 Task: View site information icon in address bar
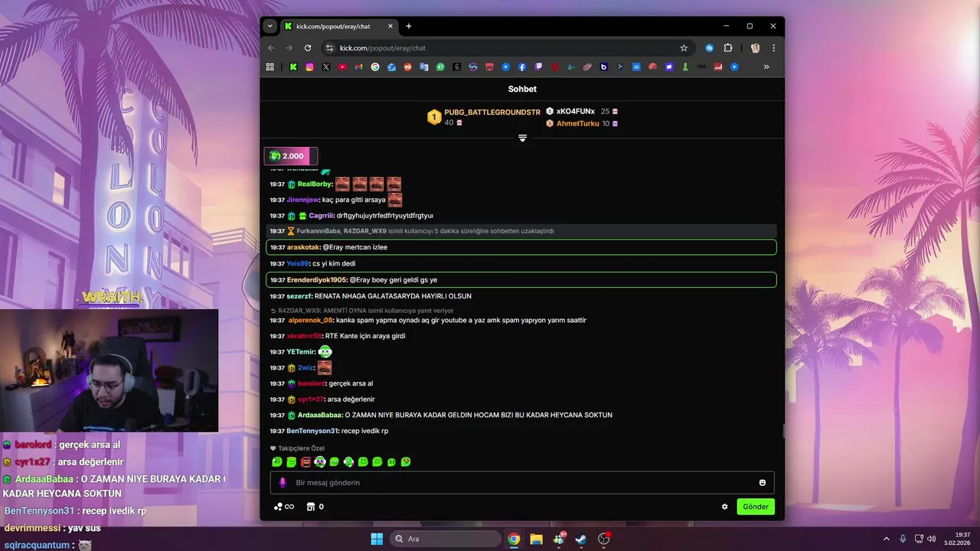pos(330,47)
